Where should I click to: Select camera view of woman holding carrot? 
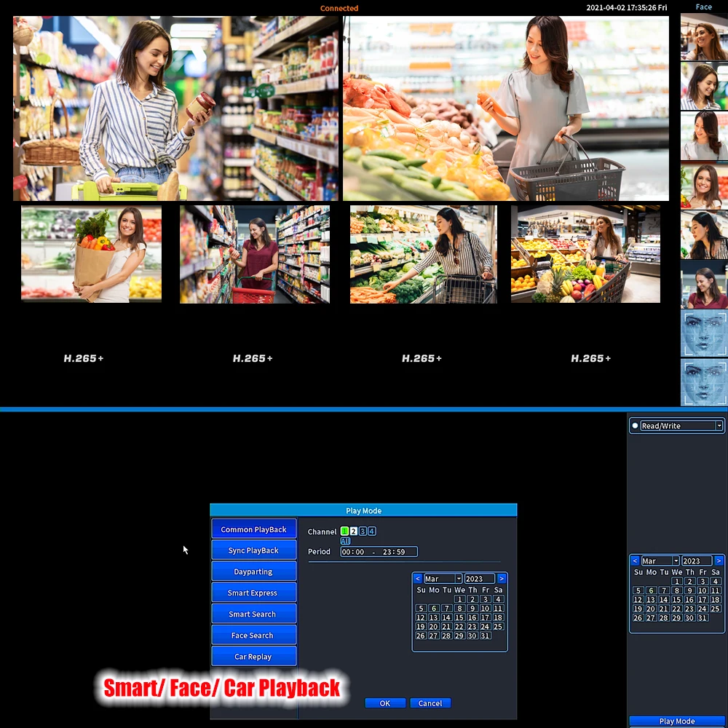(506, 108)
